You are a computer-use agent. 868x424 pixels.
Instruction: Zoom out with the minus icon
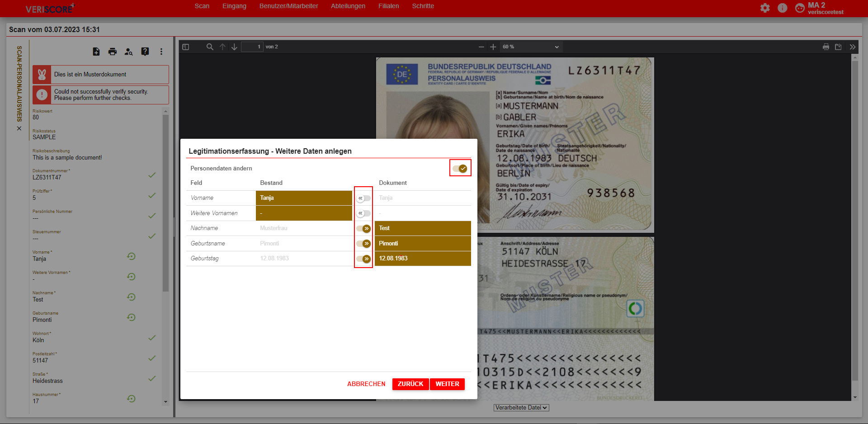pyautogui.click(x=481, y=47)
